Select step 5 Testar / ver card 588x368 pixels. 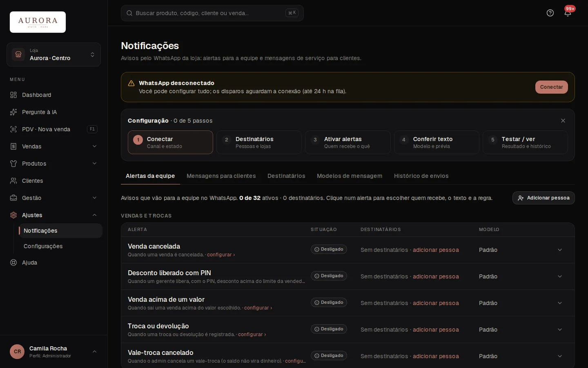click(525, 142)
